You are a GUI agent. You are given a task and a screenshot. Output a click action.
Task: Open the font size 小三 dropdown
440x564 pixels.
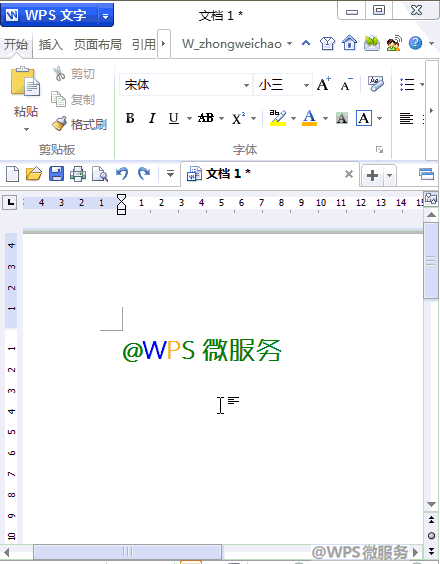(x=306, y=85)
